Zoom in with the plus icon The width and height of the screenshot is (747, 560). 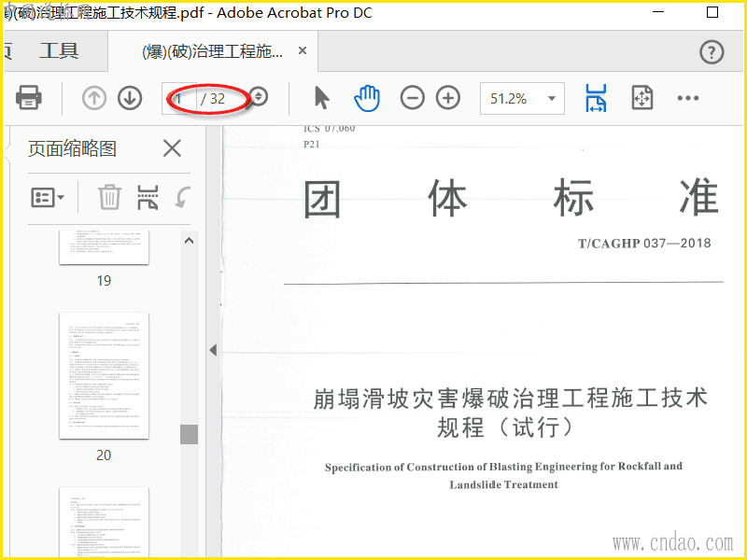click(448, 98)
